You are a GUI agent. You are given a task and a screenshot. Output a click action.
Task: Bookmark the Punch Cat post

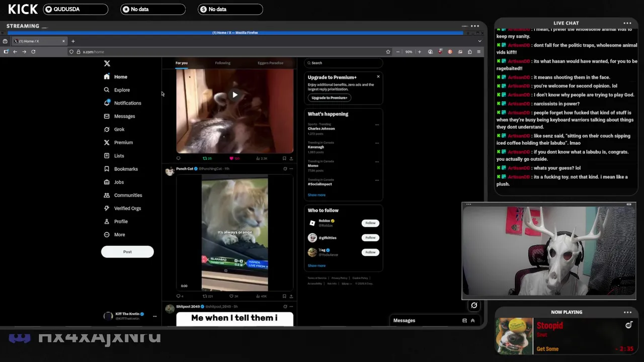284,296
